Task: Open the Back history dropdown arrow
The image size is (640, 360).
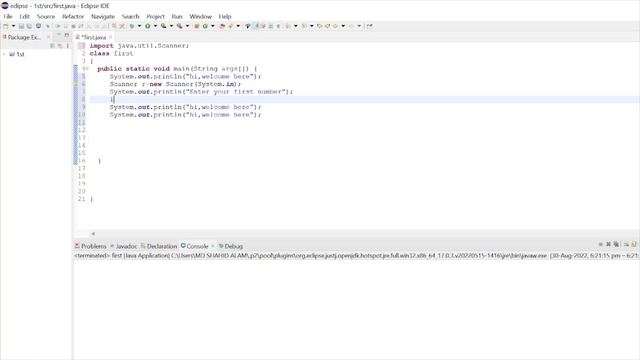Action: click(x=343, y=26)
